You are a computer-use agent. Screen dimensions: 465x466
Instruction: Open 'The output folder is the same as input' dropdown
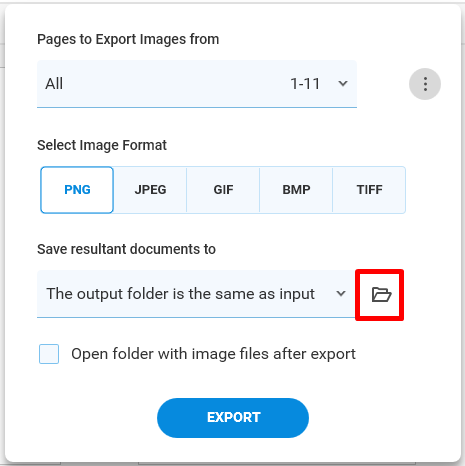196,294
